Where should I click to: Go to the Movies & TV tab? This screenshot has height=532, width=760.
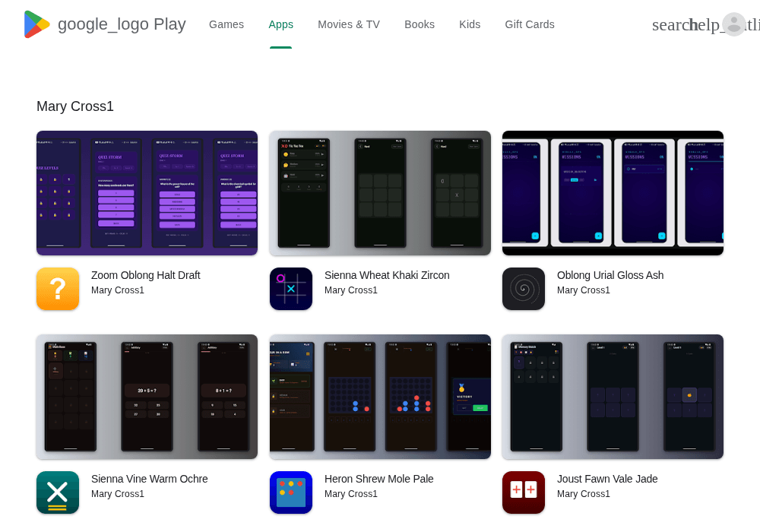(x=349, y=24)
